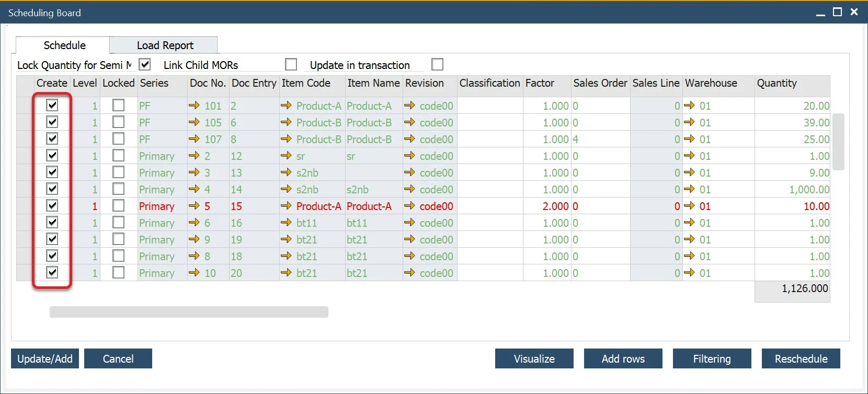868x394 pixels.
Task: Click link arrow beside Doc No. 101
Action: click(194, 106)
